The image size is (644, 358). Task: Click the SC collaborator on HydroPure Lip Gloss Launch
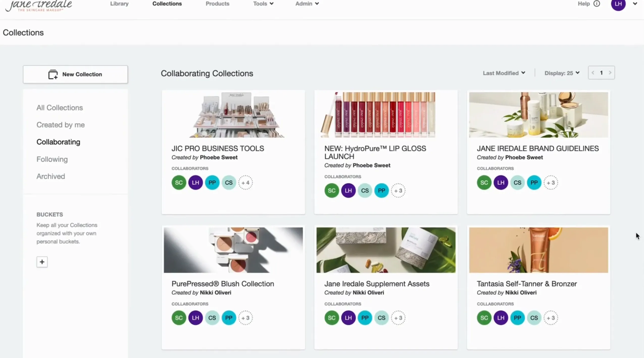332,191
